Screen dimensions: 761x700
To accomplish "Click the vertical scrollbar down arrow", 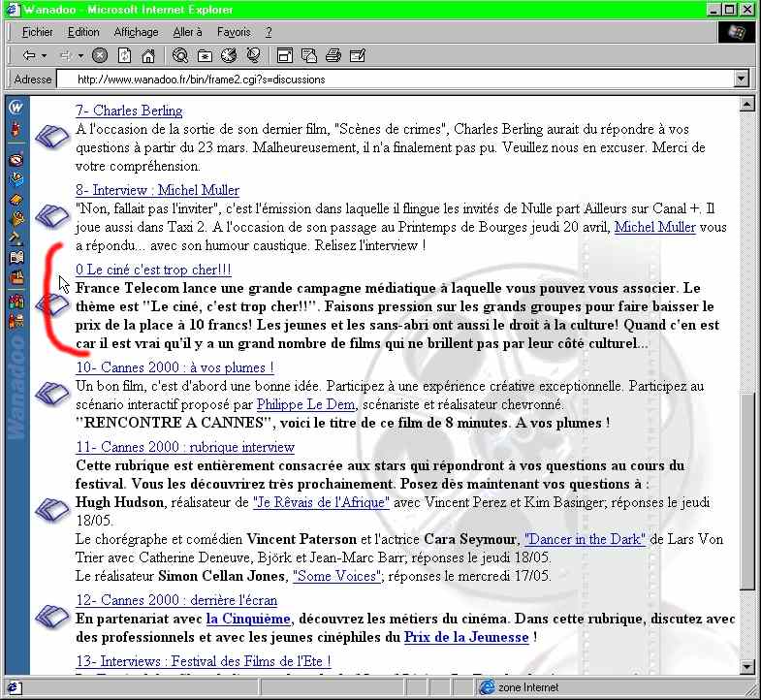I will [747, 666].
